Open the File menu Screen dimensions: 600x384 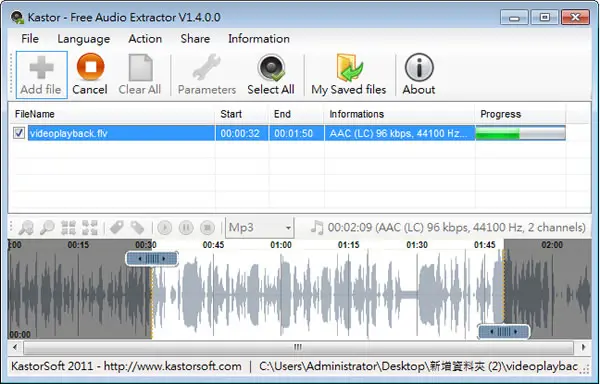(30, 39)
